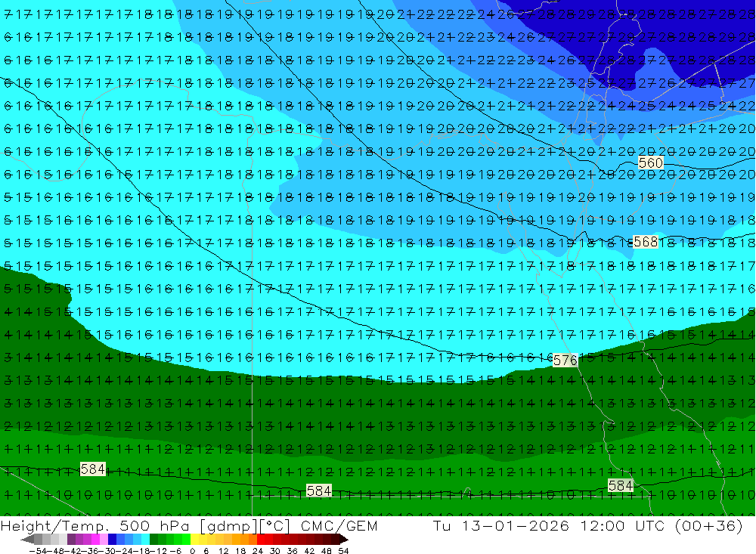Pick the light cyan swatch in the legend

(x=145, y=540)
